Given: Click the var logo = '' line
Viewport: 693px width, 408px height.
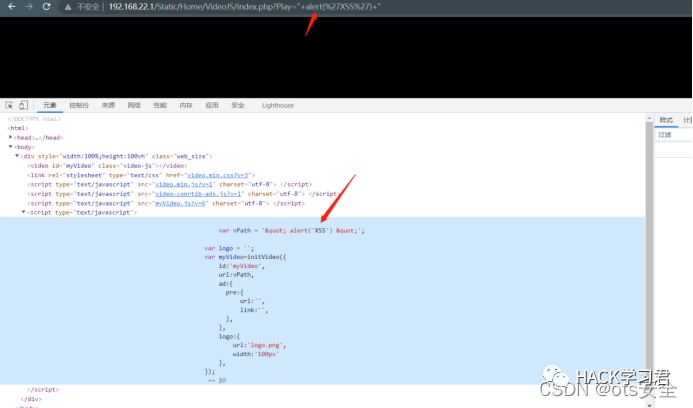Looking at the screenshot, I should click(x=229, y=248).
